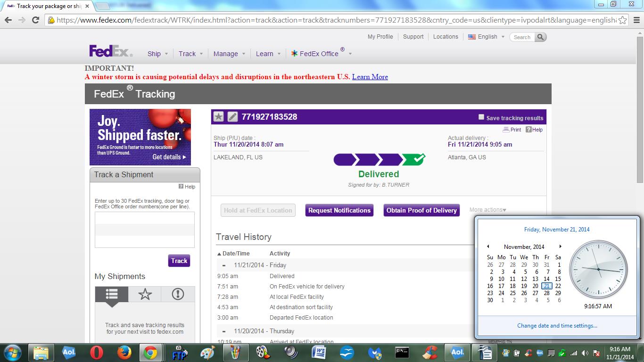
Task: Click the browser back arrow
Action: 8,20
